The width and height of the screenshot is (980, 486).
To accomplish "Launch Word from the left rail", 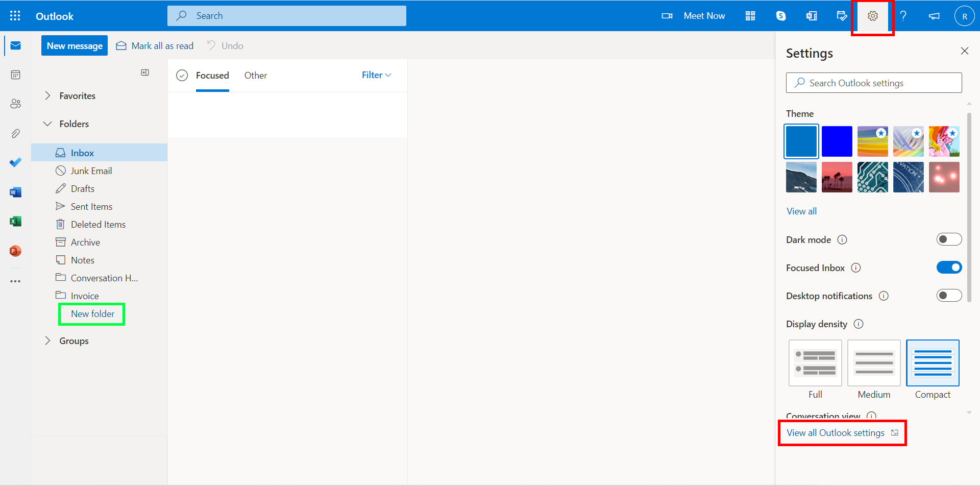I will coord(15,192).
